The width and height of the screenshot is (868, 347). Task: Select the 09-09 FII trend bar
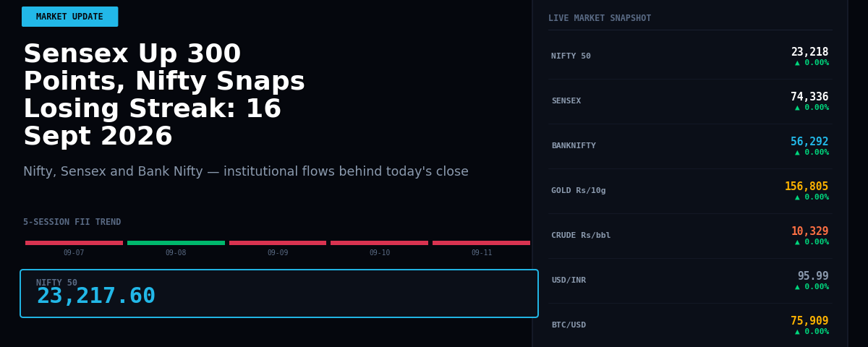278,243
